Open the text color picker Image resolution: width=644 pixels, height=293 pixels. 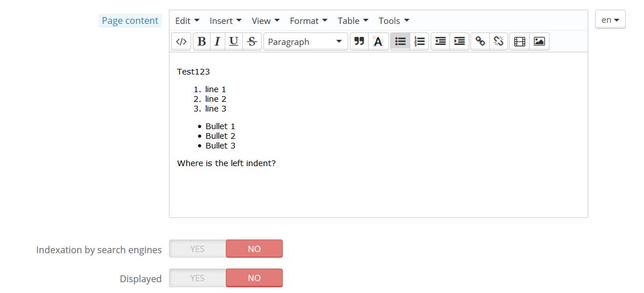(x=378, y=42)
